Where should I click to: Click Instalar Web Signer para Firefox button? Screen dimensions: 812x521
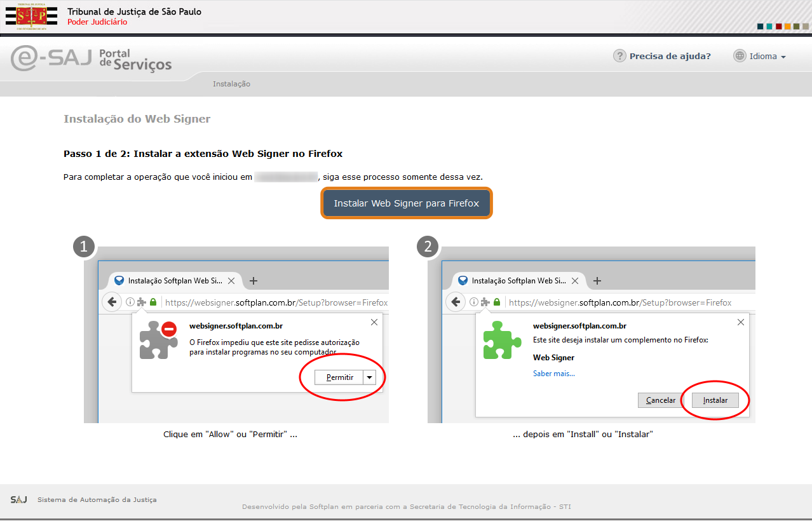click(406, 203)
